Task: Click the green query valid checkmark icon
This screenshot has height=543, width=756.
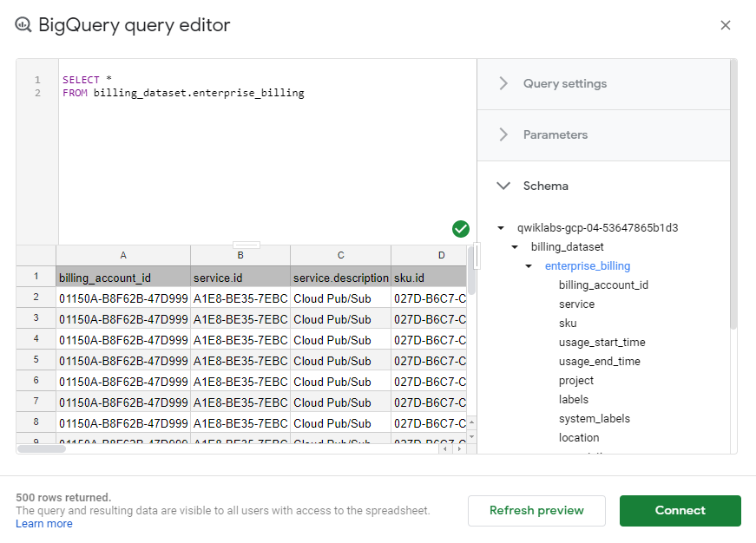Action: 461,229
